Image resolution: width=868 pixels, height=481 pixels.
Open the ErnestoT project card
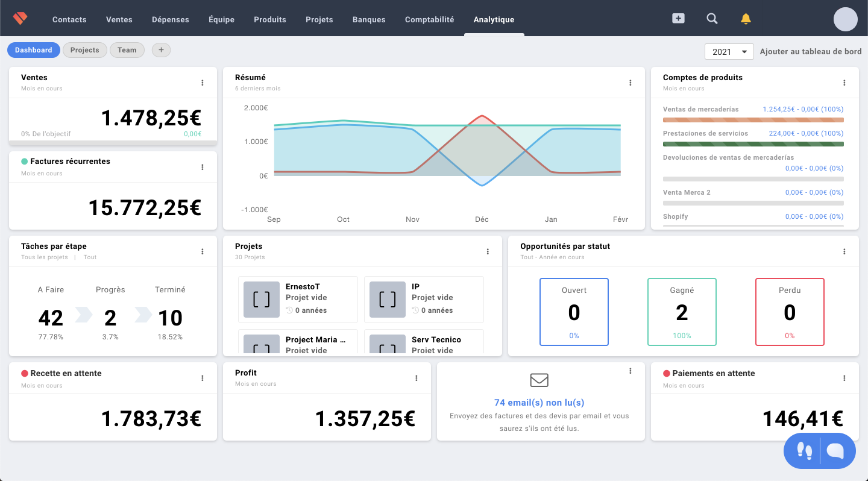tap(298, 299)
